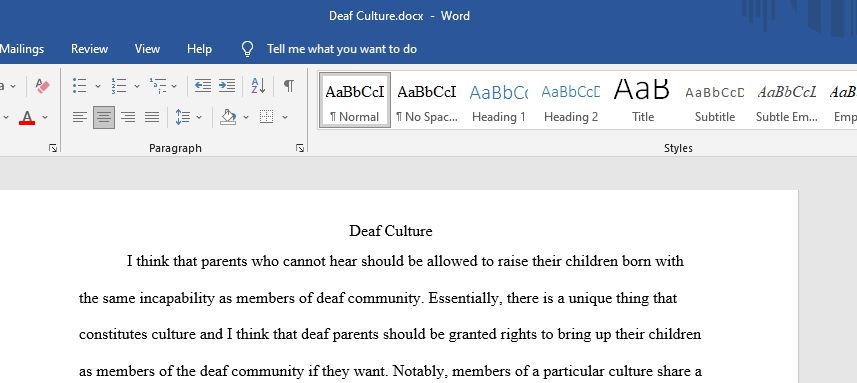Click the Tell me what you want to do box
857x383 pixels.
342,49
